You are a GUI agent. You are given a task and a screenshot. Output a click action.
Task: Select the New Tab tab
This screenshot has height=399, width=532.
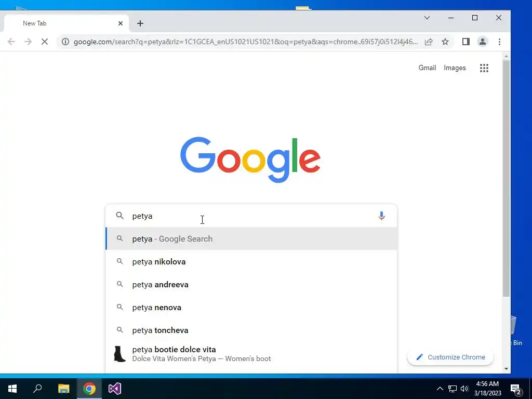click(x=66, y=23)
